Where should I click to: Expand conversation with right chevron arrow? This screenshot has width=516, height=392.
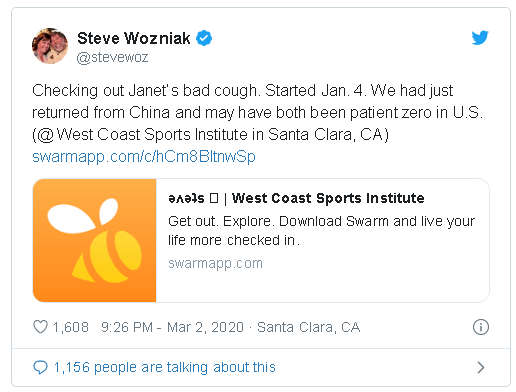coord(481,367)
